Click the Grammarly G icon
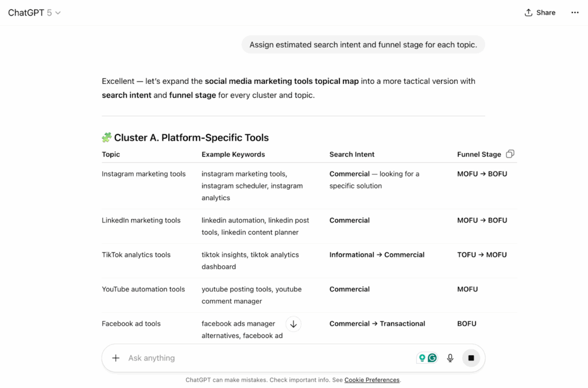This screenshot has width=588, height=388. 432,358
